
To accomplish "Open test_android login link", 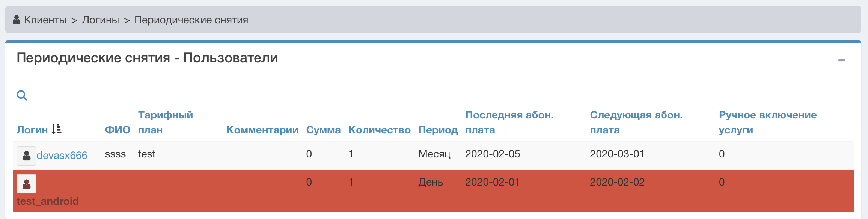I will tap(48, 201).
